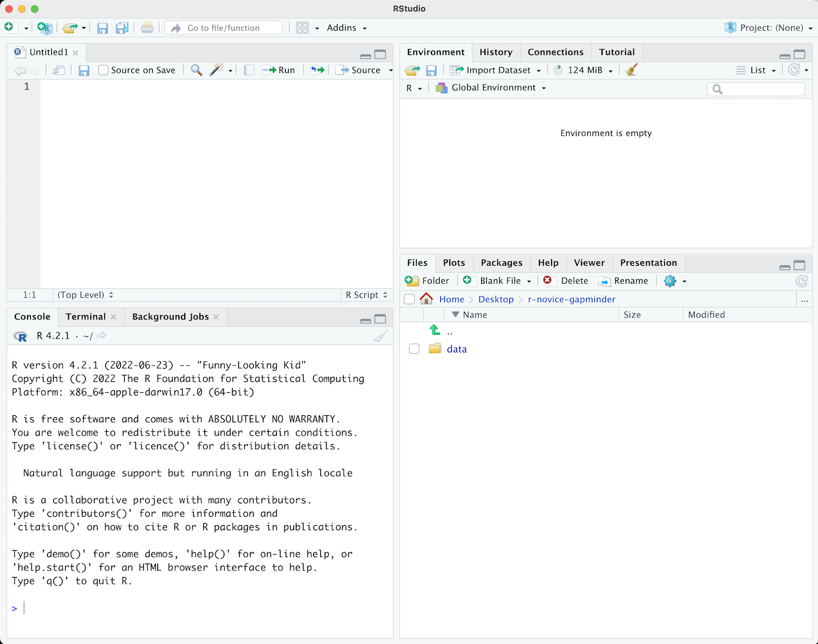Viewport: 818px width, 644px height.
Task: Expand the Import Dataset dropdown
Action: (539, 71)
